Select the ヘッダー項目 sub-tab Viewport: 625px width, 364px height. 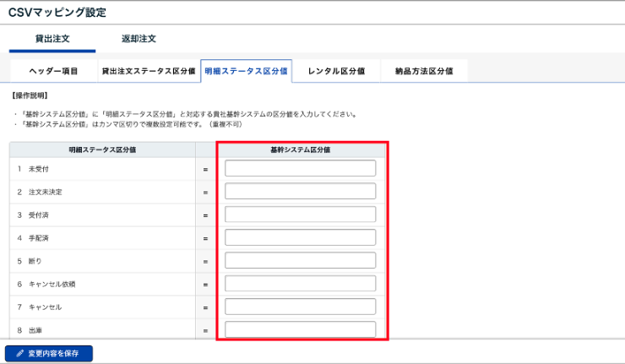(53, 72)
